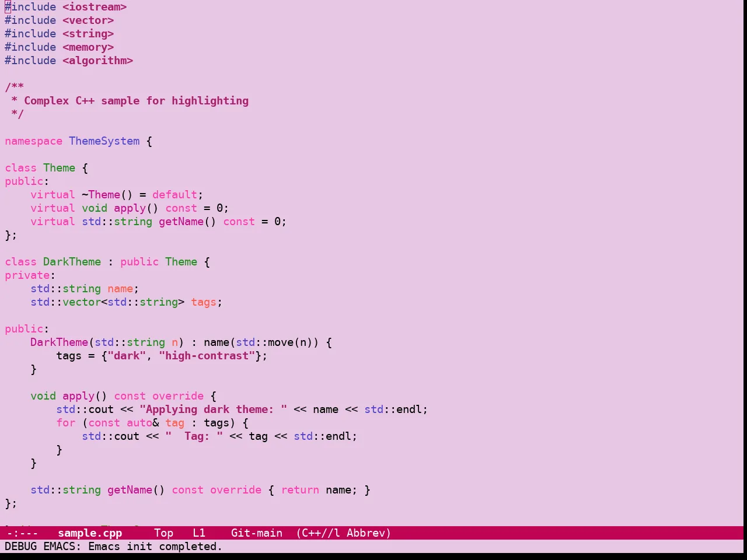Viewport: 747px width, 560px height.
Task: Click the DarkTheme class name in class declaration
Action: [x=72, y=262]
